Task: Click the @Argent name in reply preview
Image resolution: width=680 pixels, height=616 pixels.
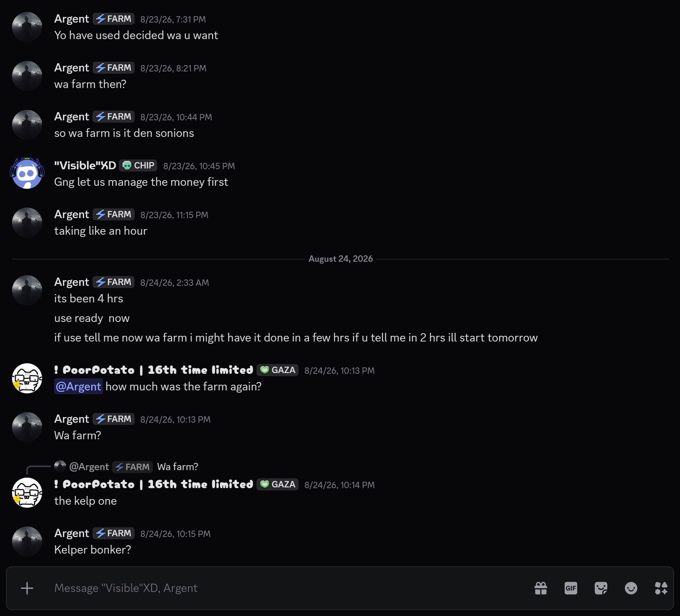Action: tap(89, 467)
